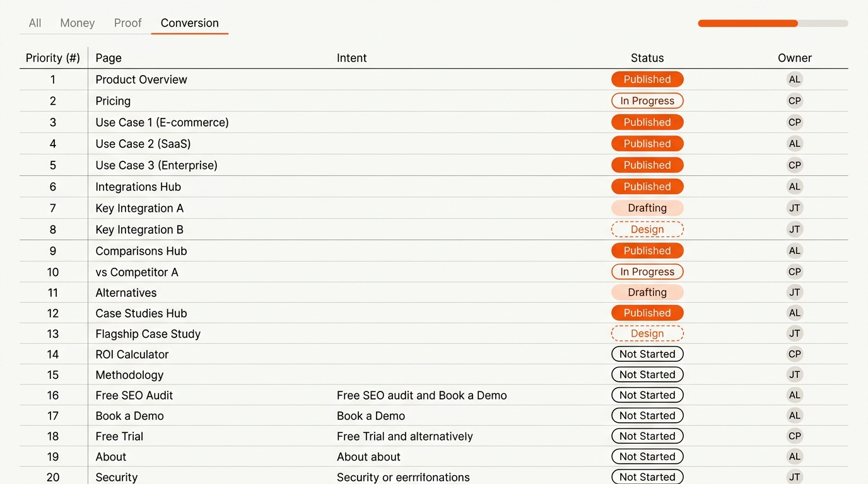The width and height of the screenshot is (868, 484).
Task: Click Design badge for Flagship Case Study
Action: coord(647,333)
